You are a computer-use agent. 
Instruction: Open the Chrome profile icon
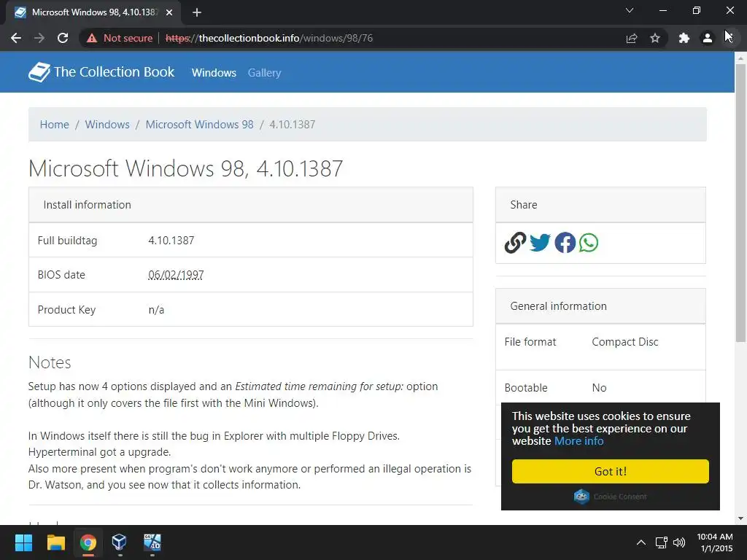coord(708,38)
